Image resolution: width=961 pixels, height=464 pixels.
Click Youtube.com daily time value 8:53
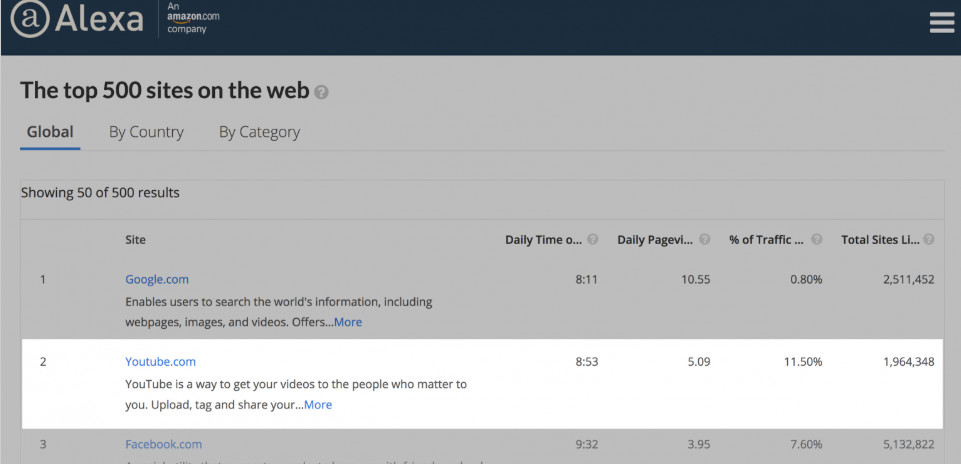click(x=587, y=362)
